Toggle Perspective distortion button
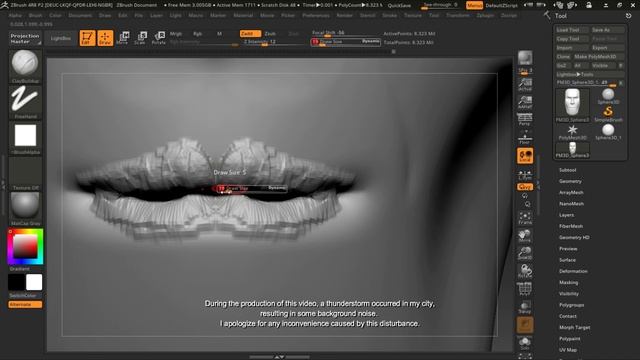Viewport: 640px width, 360px height. pos(525,120)
